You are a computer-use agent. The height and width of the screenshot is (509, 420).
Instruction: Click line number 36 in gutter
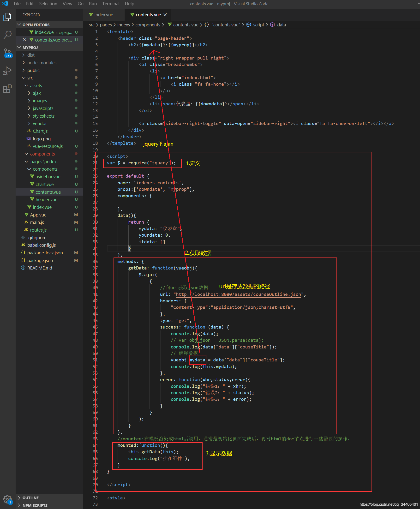click(x=95, y=262)
